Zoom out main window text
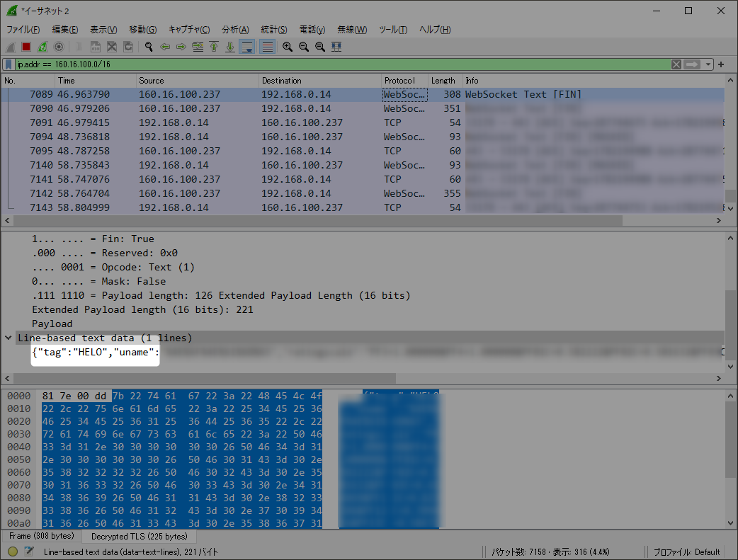Viewport: 738px width, 560px height. (304, 47)
